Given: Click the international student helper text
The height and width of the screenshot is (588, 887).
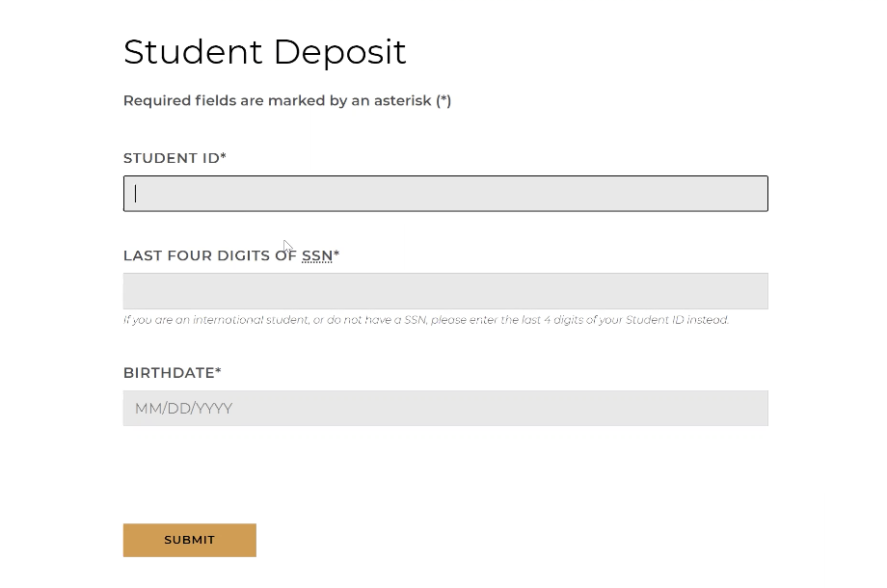Looking at the screenshot, I should pos(426,320).
